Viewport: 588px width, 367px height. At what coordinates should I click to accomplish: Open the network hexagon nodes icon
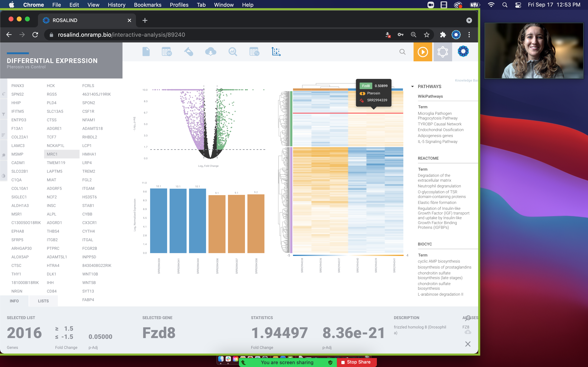pos(442,52)
